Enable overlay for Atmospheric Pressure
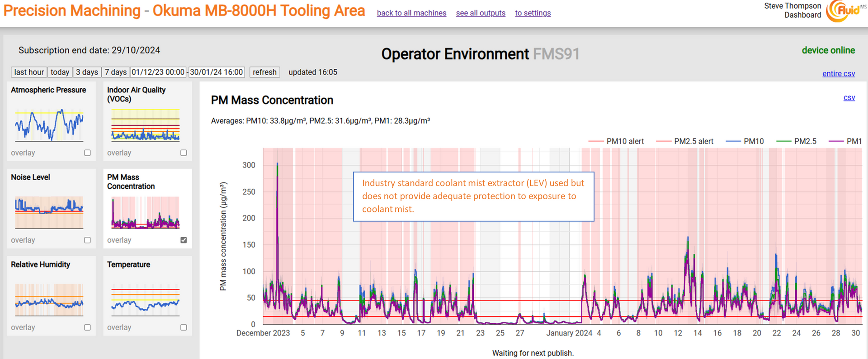Screen dimensions: 868x359 tap(87, 153)
